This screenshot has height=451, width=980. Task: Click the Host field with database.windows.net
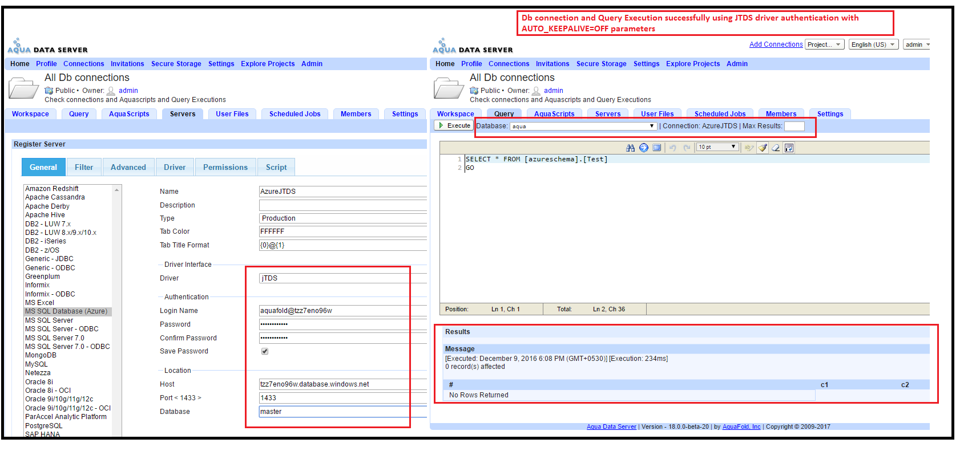343,384
